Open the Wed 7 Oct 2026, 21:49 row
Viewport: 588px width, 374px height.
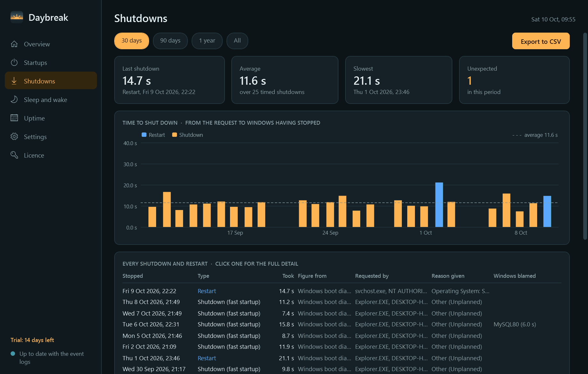342,313
